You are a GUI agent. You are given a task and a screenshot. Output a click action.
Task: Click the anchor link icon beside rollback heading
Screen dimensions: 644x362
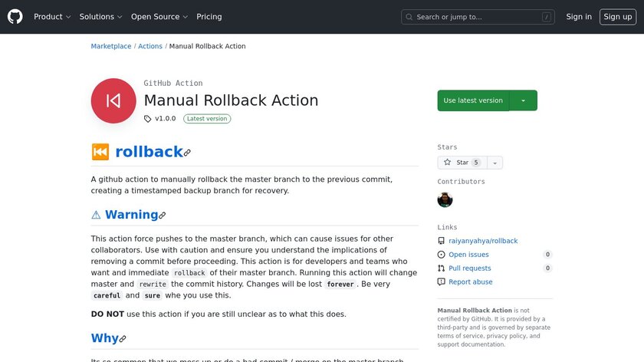point(187,153)
